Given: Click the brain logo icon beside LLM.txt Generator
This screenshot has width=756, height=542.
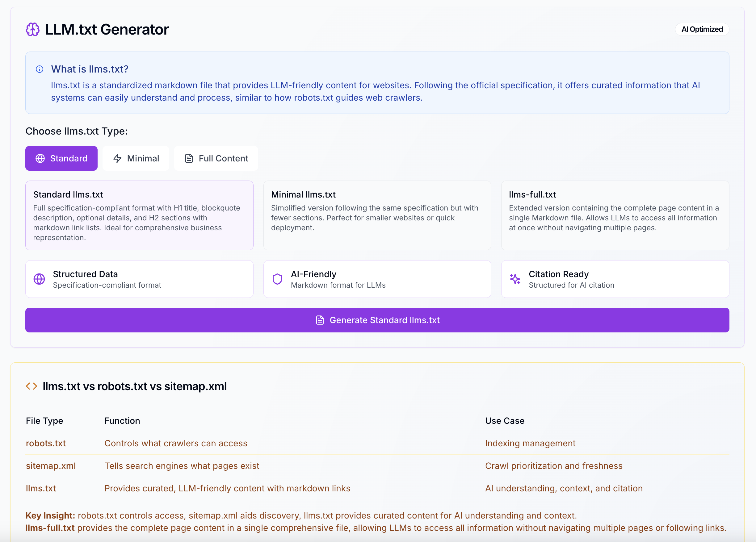Looking at the screenshot, I should pos(33,29).
